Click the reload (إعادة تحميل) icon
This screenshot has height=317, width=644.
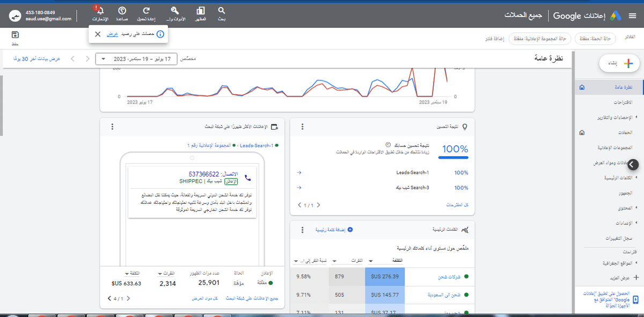[x=145, y=11]
